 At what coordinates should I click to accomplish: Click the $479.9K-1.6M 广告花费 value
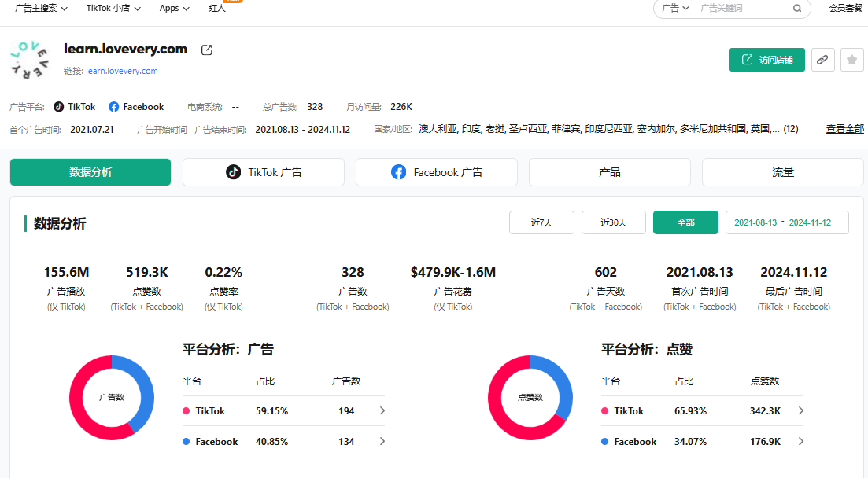tap(452, 272)
